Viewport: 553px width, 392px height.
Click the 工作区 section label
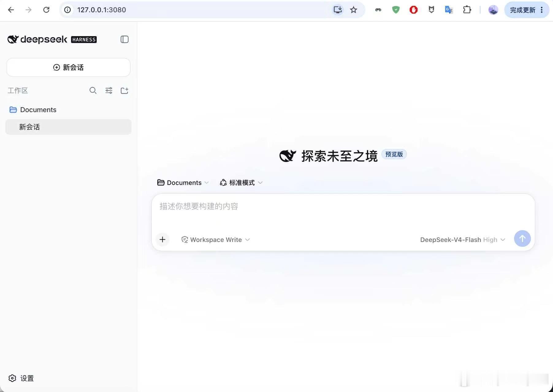[18, 90]
